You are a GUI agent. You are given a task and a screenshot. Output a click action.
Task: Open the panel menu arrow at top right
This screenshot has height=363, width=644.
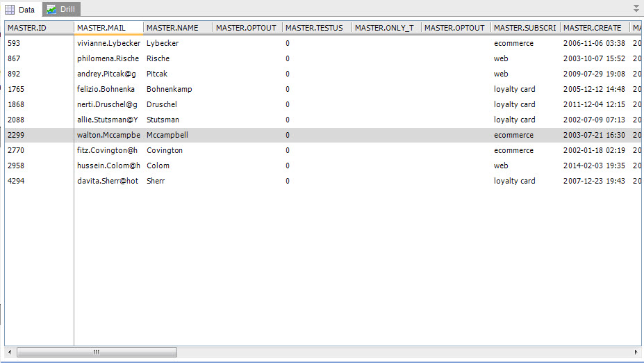(636, 8)
